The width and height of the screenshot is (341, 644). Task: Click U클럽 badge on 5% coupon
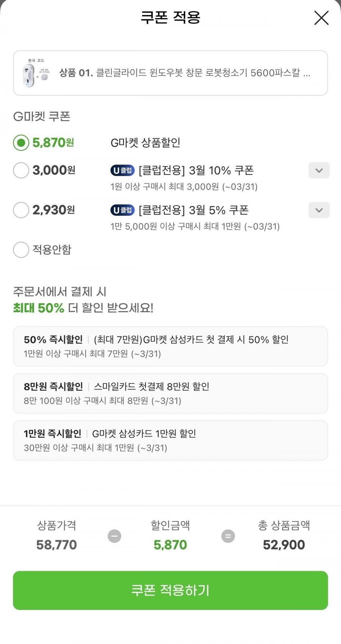coord(122,210)
